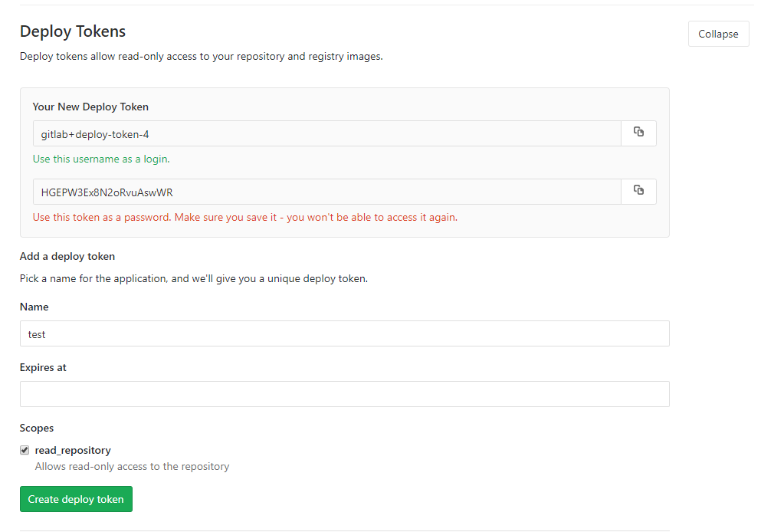Copy the deploy token password
Image resolution: width=761 pixels, height=532 pixels.
(638, 191)
